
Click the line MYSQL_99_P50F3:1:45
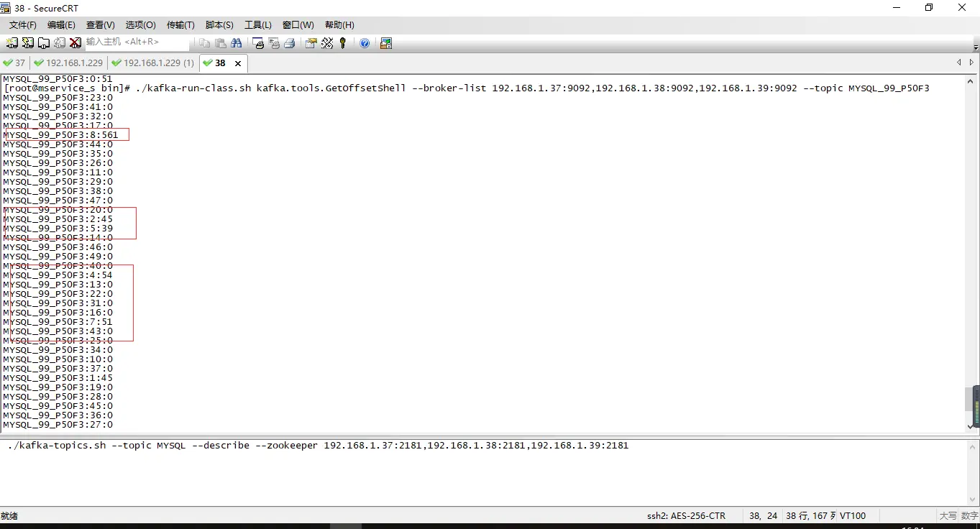click(58, 378)
